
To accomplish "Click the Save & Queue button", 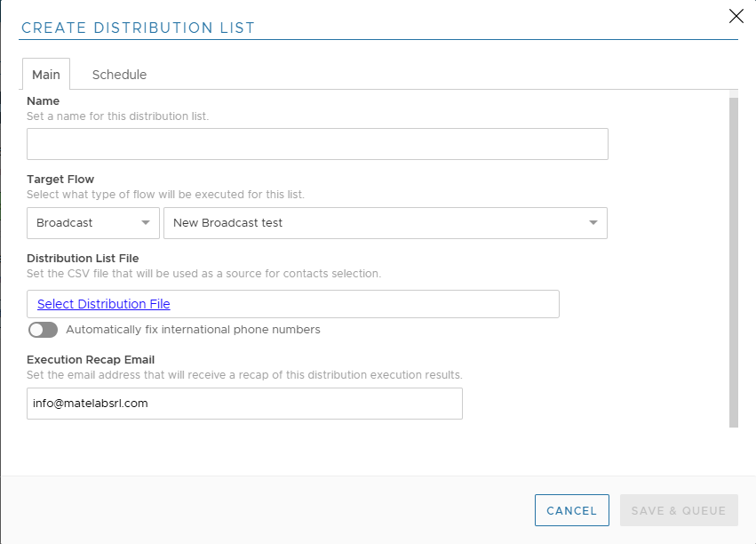I will pos(679,510).
